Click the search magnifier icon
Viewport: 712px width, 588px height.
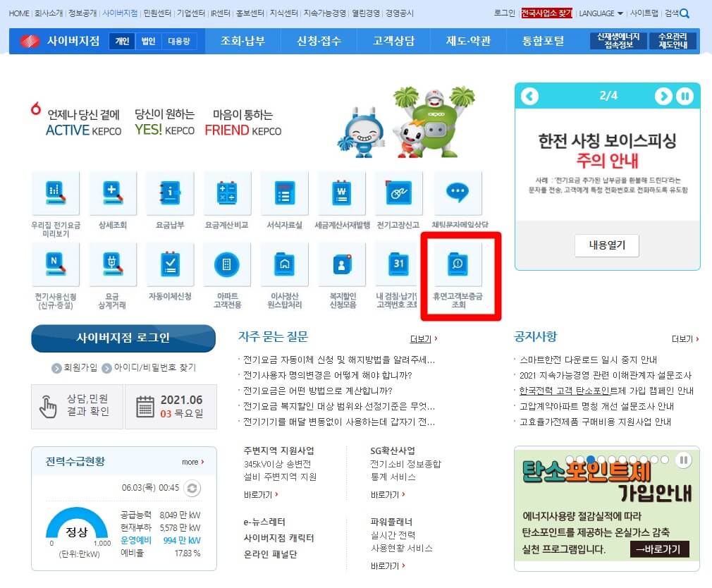(685, 13)
